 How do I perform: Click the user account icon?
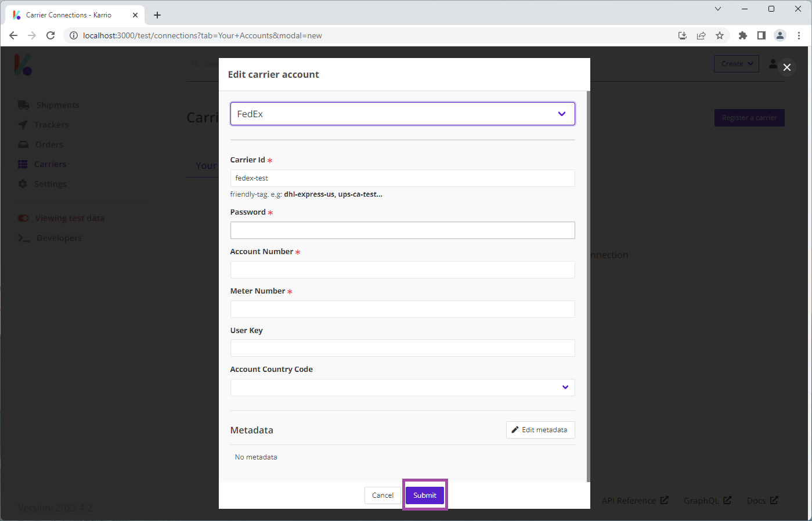773,64
